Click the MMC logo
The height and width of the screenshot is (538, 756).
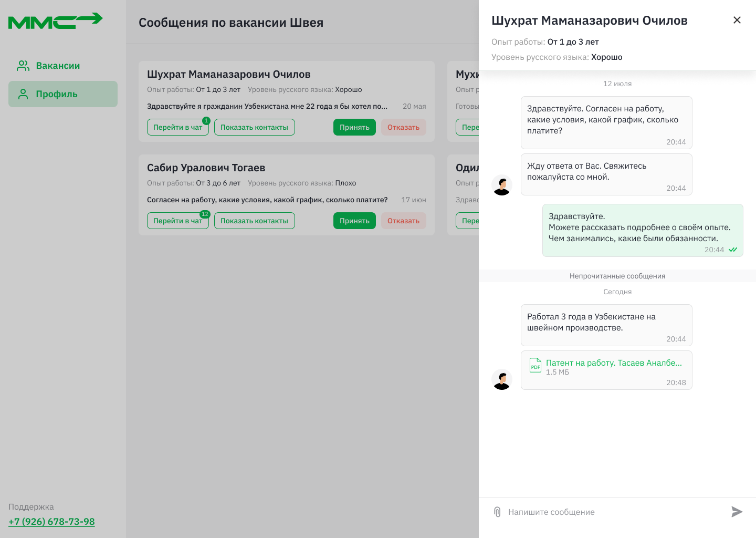click(55, 21)
